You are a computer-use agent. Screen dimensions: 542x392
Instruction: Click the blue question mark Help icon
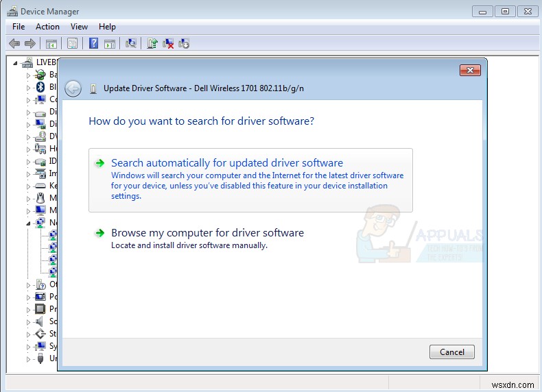click(x=93, y=43)
